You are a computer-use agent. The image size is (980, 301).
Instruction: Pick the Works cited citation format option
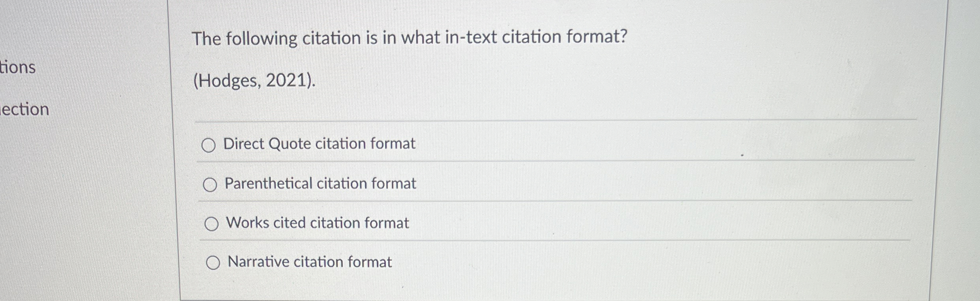pos(212,223)
